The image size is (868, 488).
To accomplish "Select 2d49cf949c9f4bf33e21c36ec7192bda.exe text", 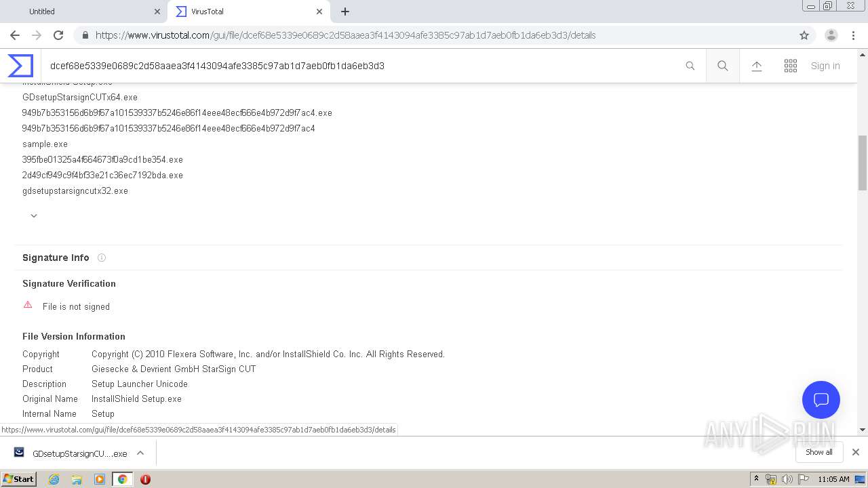I will coord(102,175).
